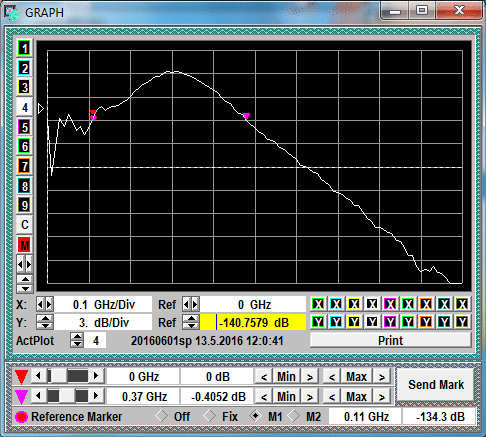Image resolution: width=486 pixels, height=437 pixels.
Task: Toggle Y for plot 4 (white)
Action: tap(372, 322)
